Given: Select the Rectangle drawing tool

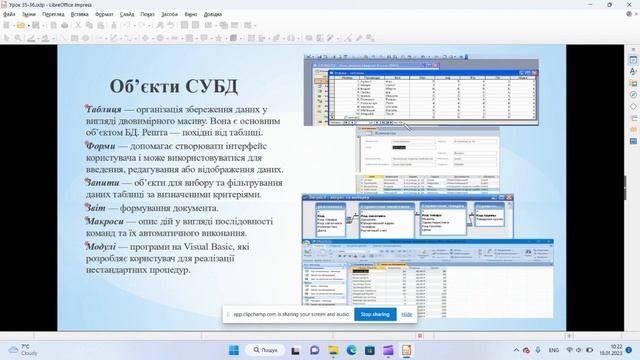Looking at the screenshot, I should point(74,38).
